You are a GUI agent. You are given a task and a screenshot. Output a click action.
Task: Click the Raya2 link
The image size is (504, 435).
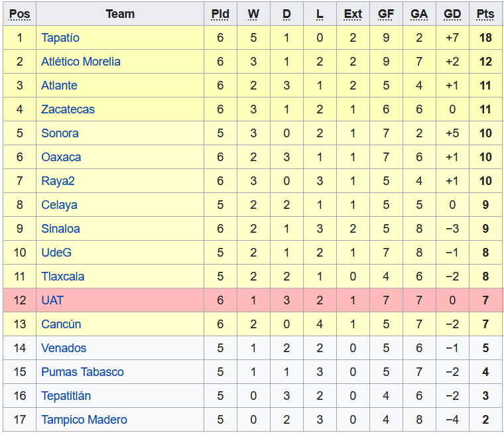pos(58,181)
